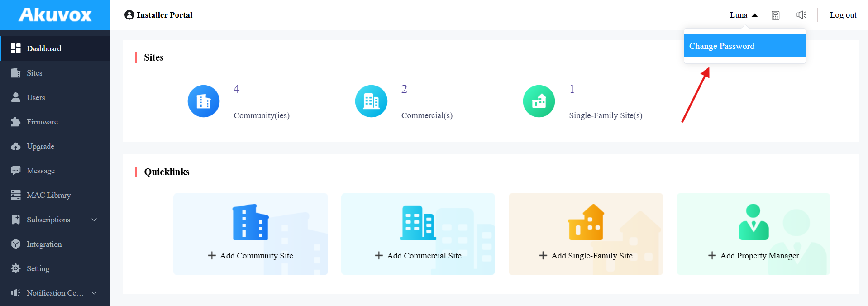Click the blue Community building icon
Screen dimensions: 868x306
(x=204, y=101)
